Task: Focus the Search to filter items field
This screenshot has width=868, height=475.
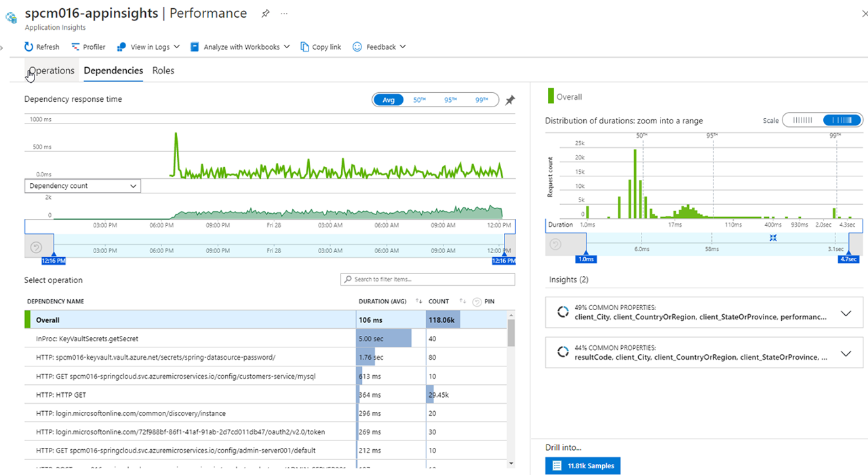Action: (x=427, y=279)
